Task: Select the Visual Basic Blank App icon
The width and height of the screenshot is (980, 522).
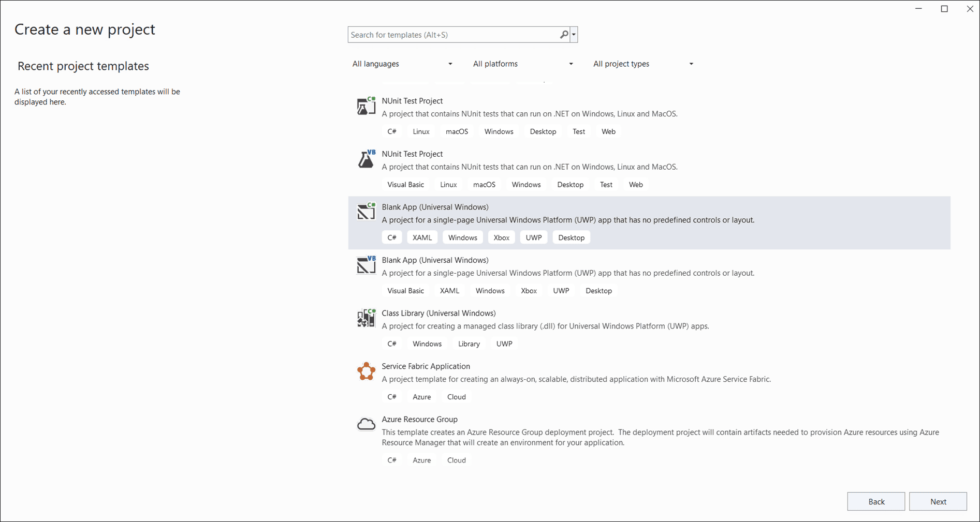Action: [366, 265]
